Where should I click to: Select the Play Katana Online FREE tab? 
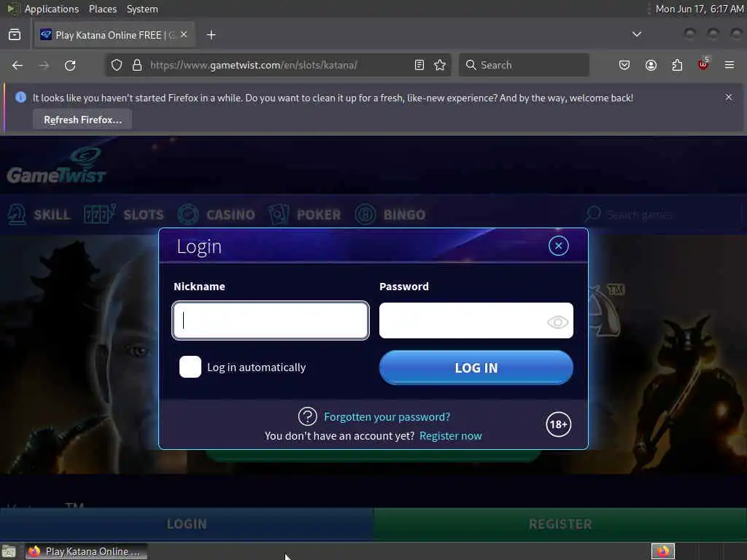click(115, 35)
